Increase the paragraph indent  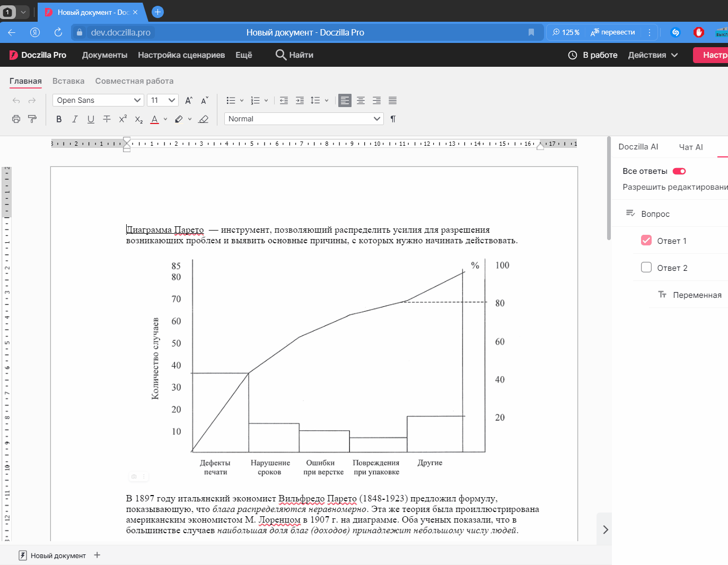tap(300, 101)
